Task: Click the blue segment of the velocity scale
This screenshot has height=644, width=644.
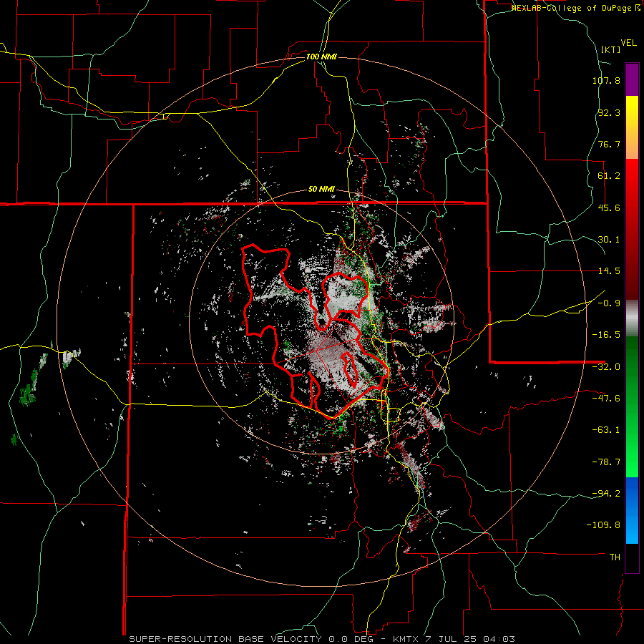Action: pyautogui.click(x=632, y=510)
